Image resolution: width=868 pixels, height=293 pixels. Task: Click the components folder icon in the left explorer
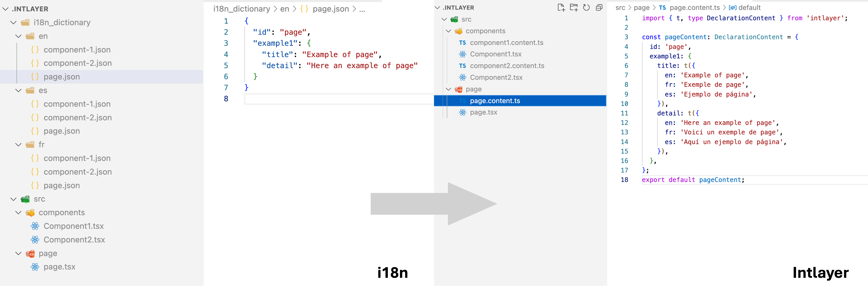30,213
